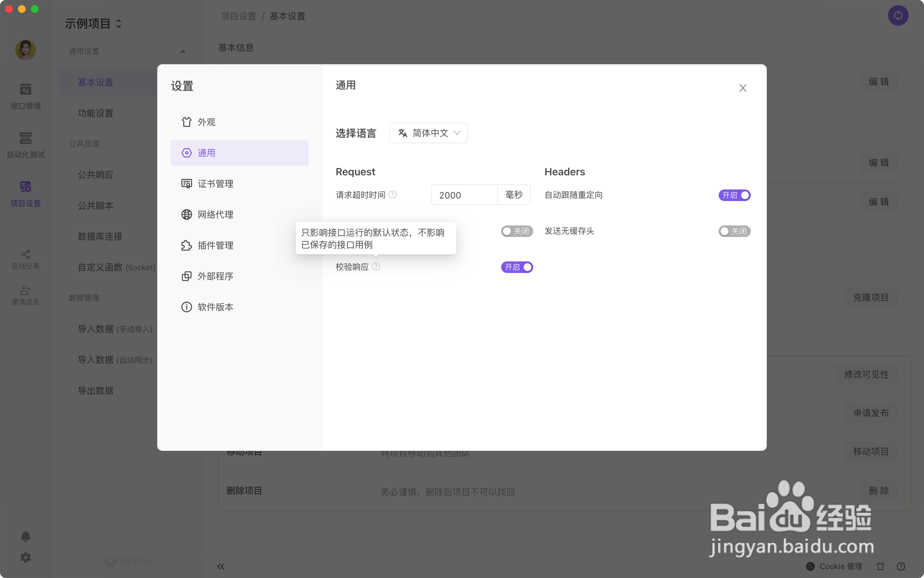Open 插件管理 plugin management
924x578 pixels.
point(239,245)
